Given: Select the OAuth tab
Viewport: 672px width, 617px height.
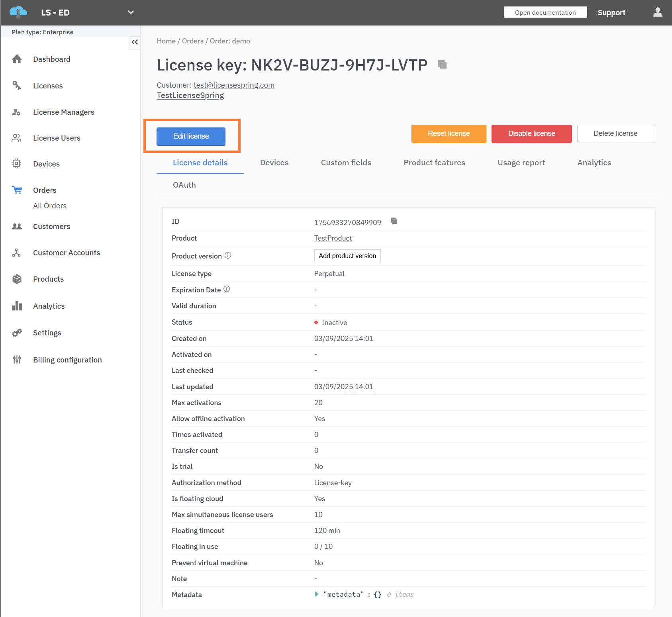Looking at the screenshot, I should 184,185.
